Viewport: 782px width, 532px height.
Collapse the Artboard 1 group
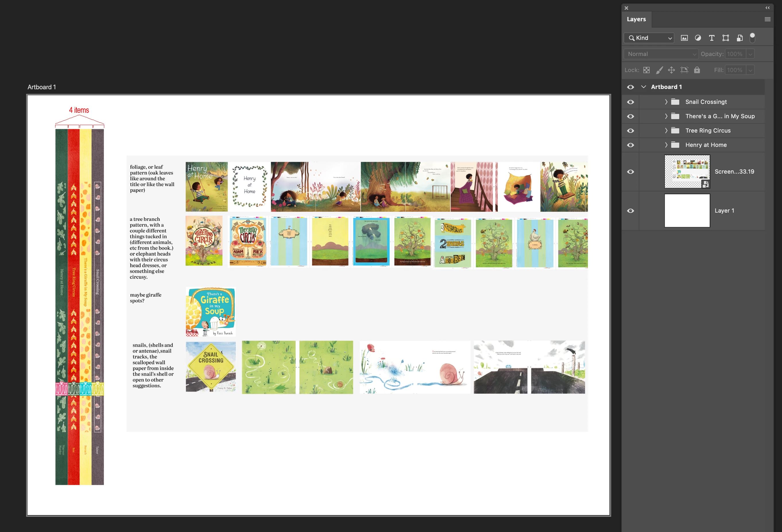point(643,87)
